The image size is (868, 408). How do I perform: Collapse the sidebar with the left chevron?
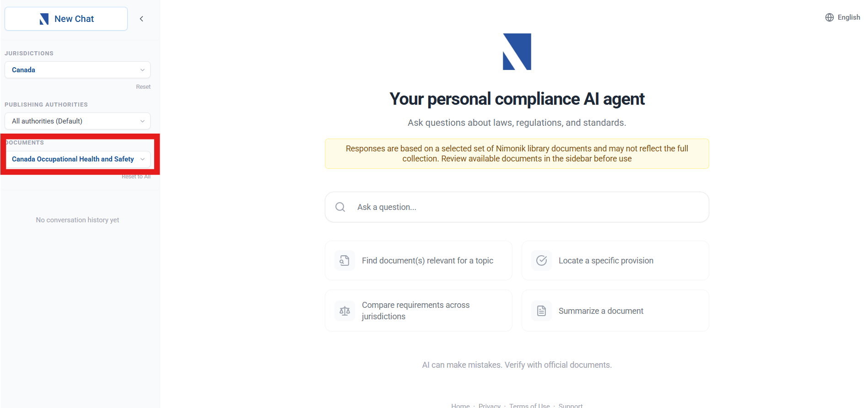click(141, 19)
